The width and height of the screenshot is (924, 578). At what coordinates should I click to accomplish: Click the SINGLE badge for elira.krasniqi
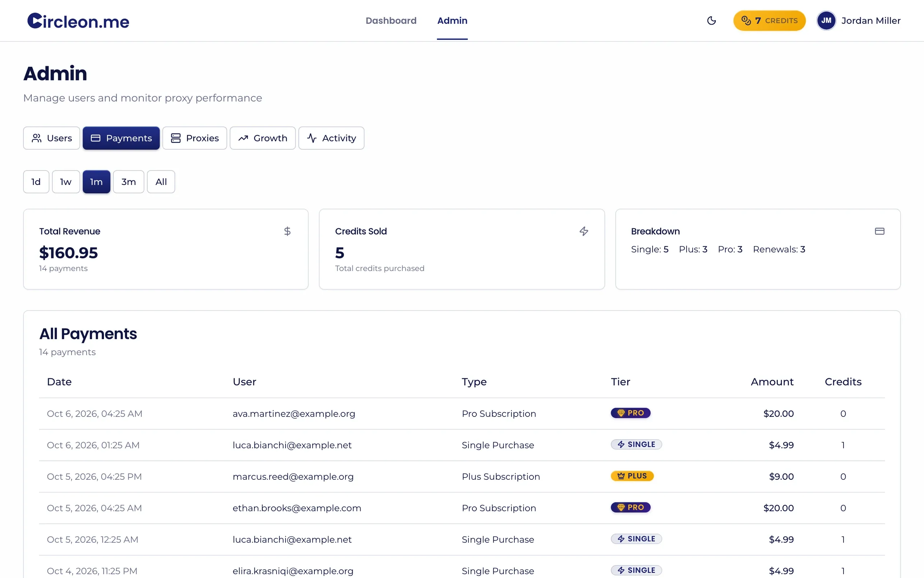[636, 570]
